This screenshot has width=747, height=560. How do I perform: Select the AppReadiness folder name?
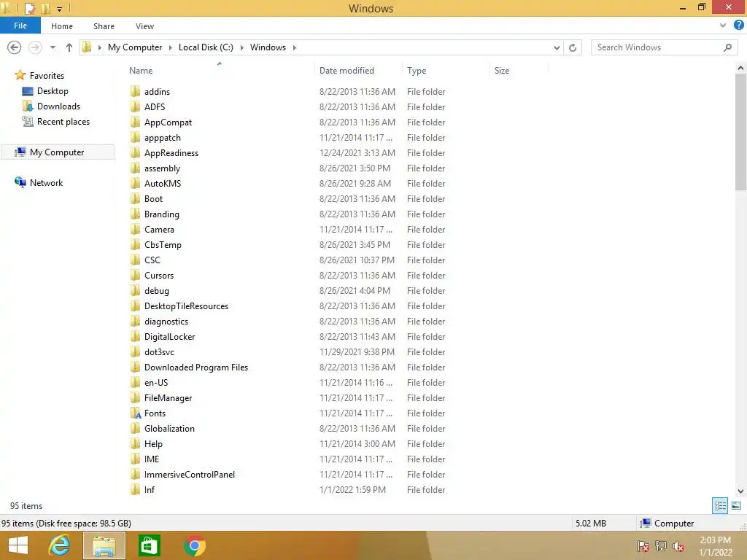coord(171,153)
